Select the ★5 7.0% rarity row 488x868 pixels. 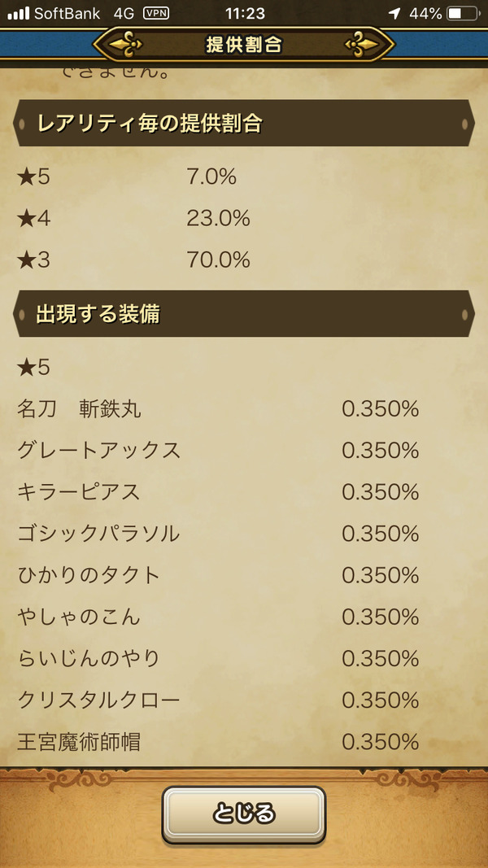tap(244, 177)
